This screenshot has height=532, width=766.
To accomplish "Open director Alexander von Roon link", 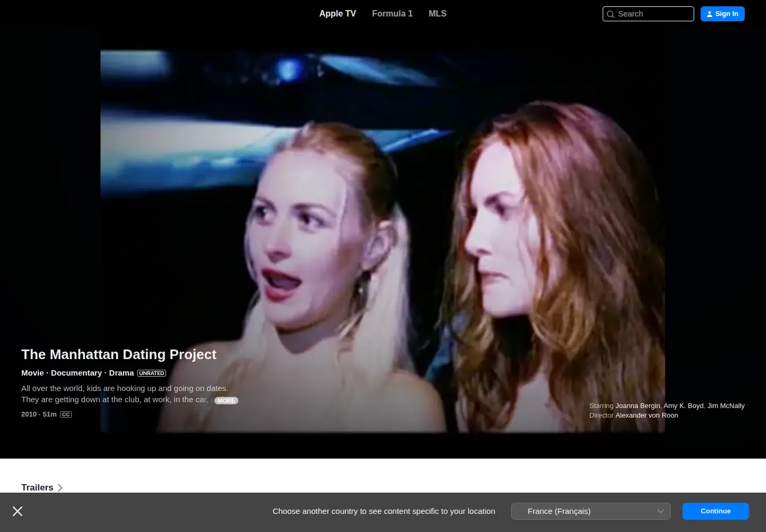I will click(646, 415).
